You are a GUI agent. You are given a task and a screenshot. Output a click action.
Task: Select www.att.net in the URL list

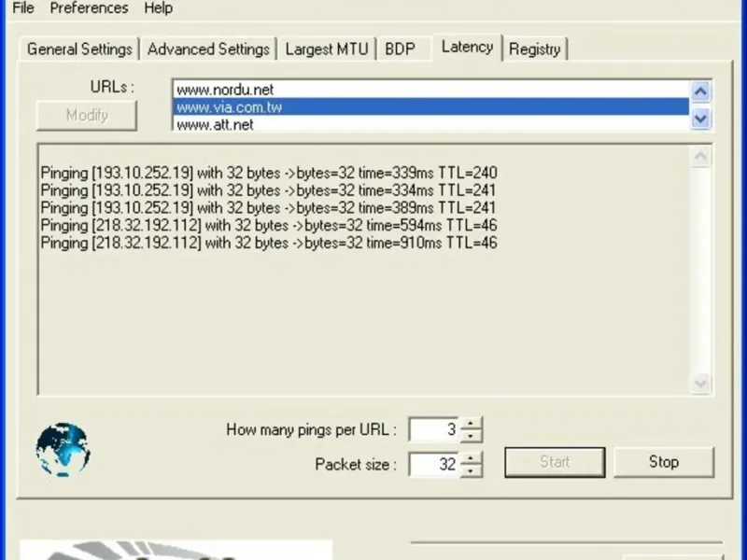point(430,124)
